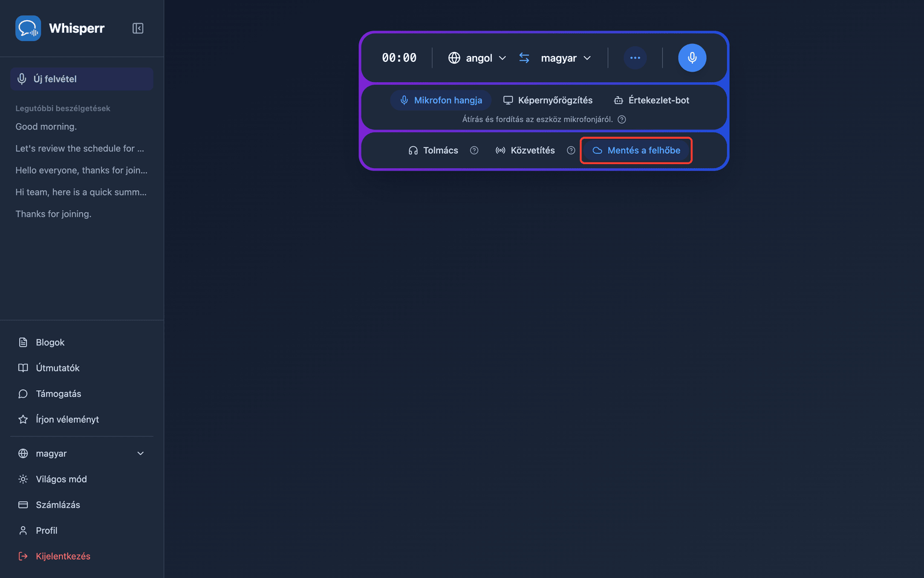
Task: Open the 'Thanks for joining.' conversation
Action: click(x=53, y=214)
